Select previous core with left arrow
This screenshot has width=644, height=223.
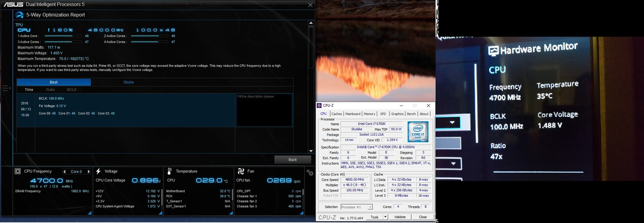pyautogui.click(x=64, y=172)
